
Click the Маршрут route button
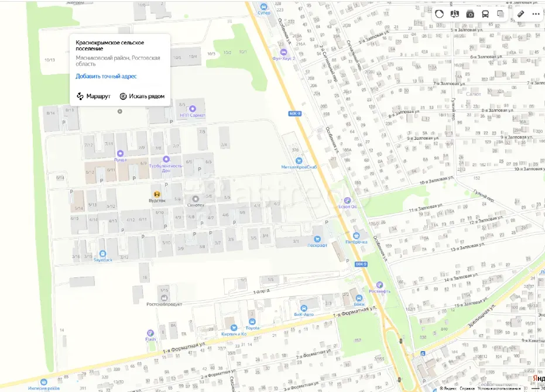point(94,97)
